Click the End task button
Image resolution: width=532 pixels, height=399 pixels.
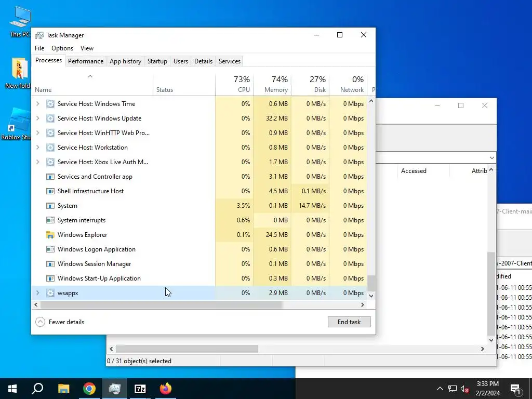click(x=349, y=322)
